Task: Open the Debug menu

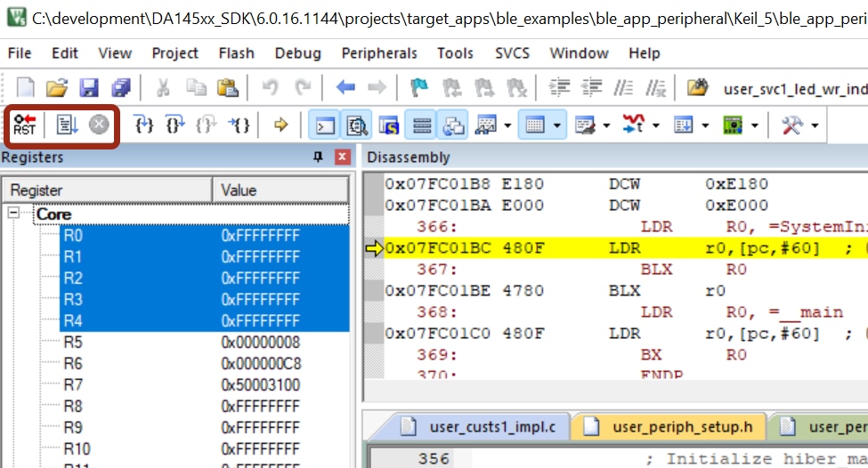Action: (298, 53)
